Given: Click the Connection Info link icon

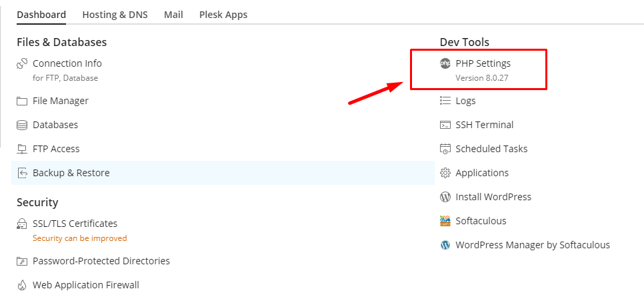Looking at the screenshot, I should (22, 63).
